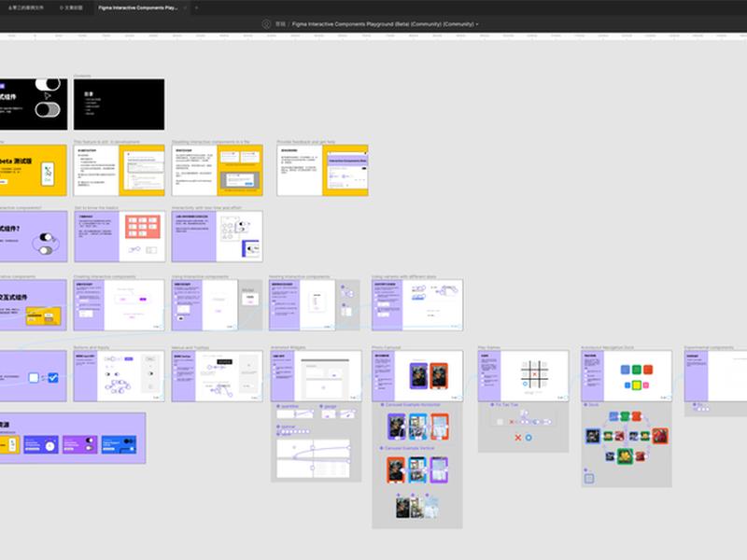
Task: Click the "Carousel Example Horizontal" component label
Action: (413, 405)
